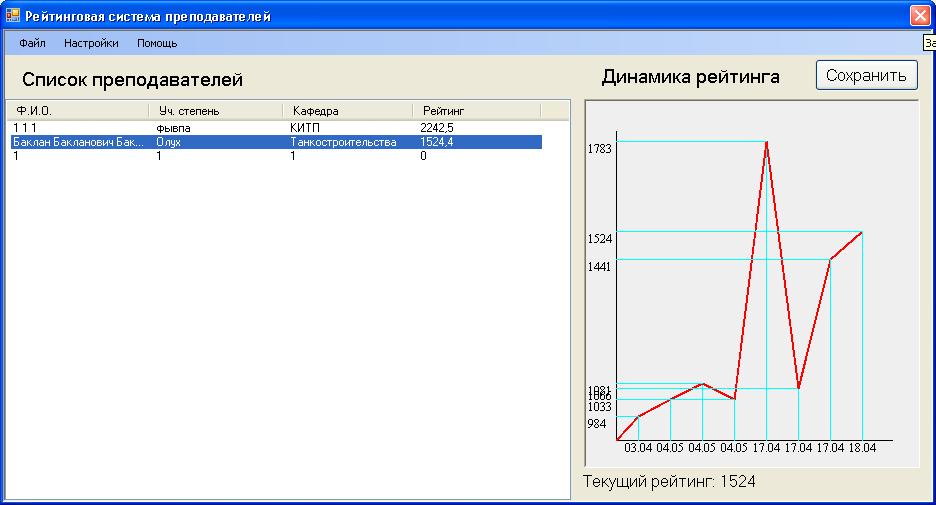Click the 18.04 date label on chart
The image size is (936, 505).
point(862,448)
